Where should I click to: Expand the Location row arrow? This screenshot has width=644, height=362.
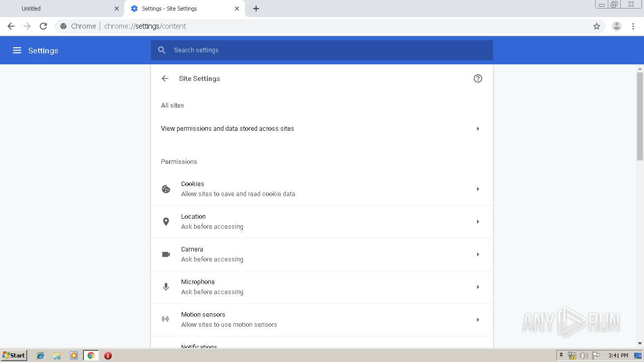pyautogui.click(x=478, y=222)
